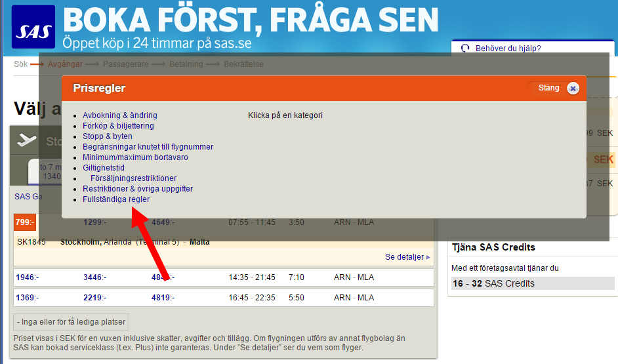618x364 pixels.
Task: Open Avbokning & ändring category
Action: coord(120,115)
